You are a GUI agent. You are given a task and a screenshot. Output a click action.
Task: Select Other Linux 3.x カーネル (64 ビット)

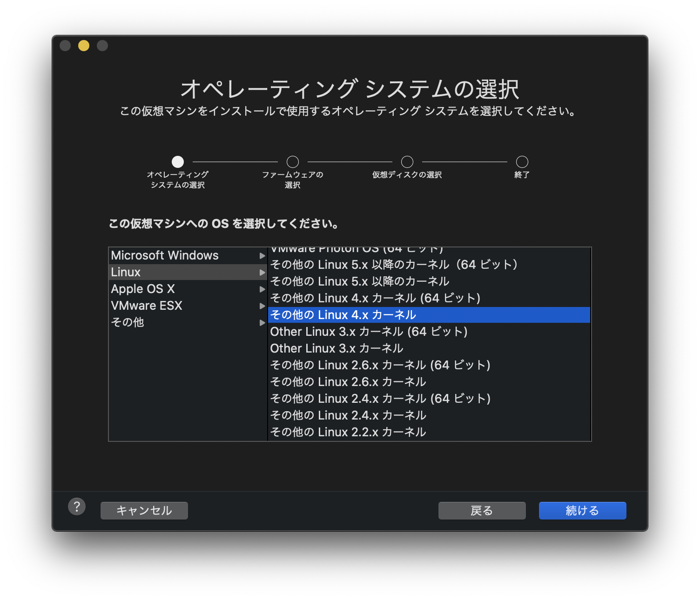[369, 332]
